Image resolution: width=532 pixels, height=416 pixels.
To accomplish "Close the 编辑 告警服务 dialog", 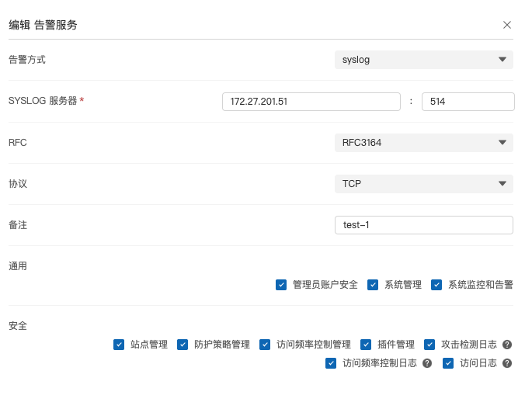I will coord(507,25).
